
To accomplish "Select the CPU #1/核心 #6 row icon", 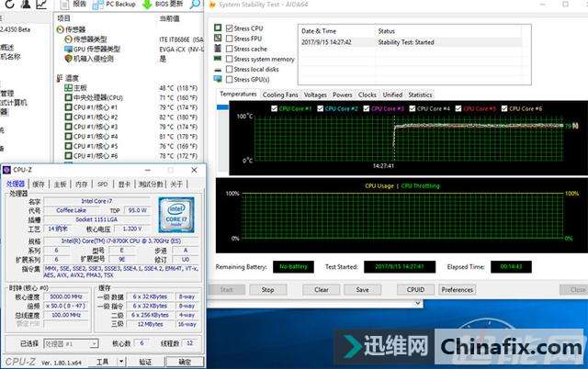I will (68, 156).
